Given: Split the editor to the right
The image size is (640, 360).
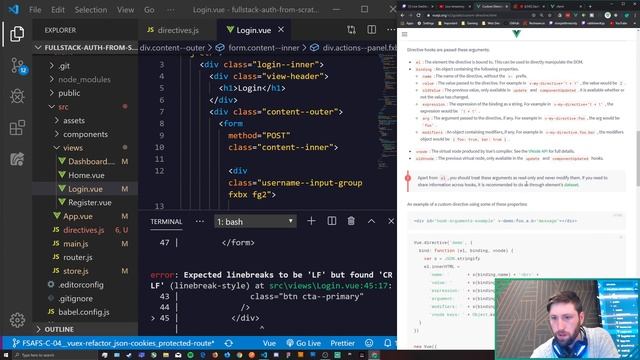Looking at the screenshot, I should click(371, 30).
